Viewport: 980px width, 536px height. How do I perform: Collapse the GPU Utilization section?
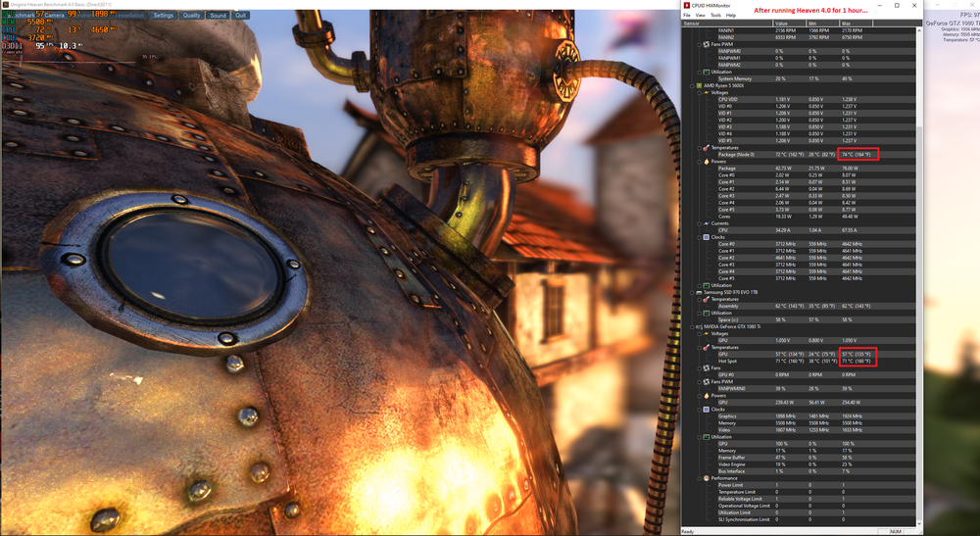(x=700, y=437)
